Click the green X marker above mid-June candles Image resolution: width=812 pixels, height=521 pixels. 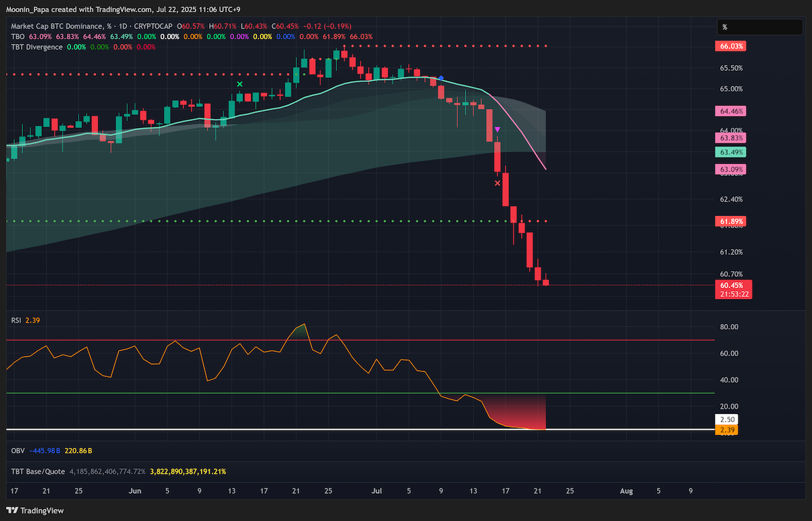(240, 84)
